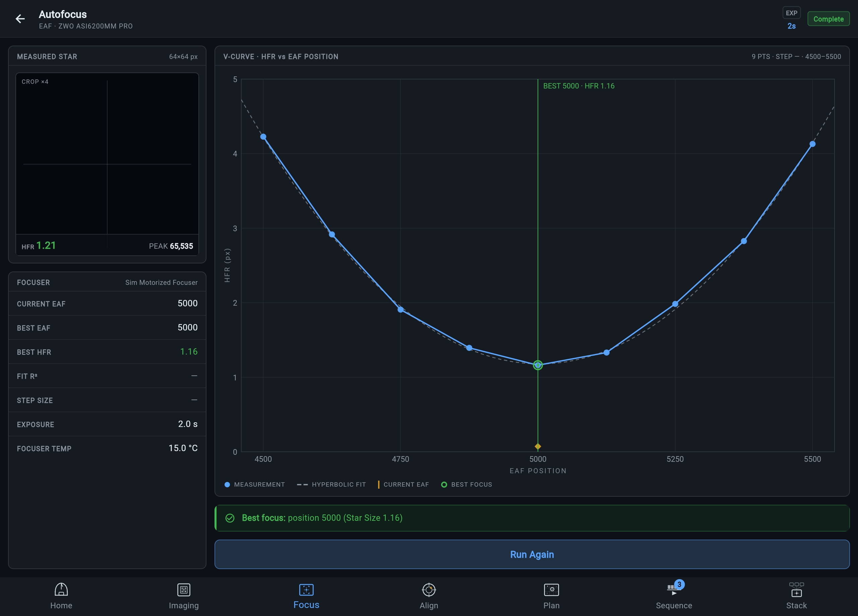The image size is (858, 616).
Task: Open the Align tab icon
Action: [429, 590]
